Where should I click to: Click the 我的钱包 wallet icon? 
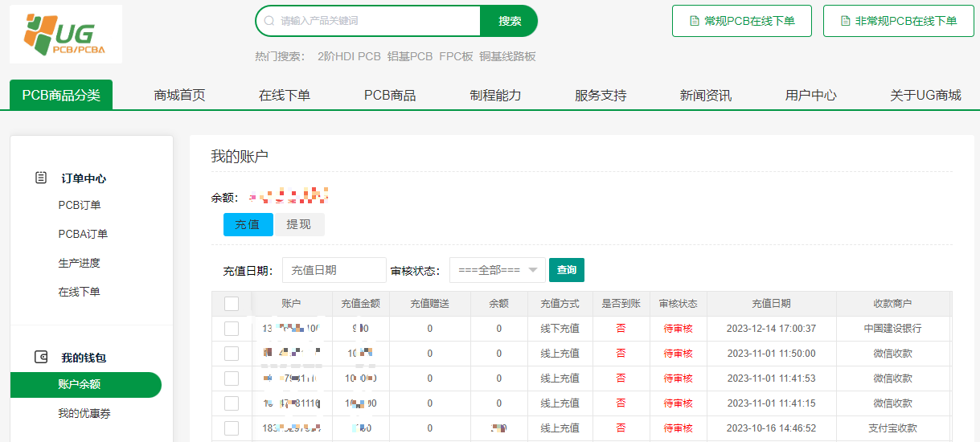pyautogui.click(x=41, y=357)
